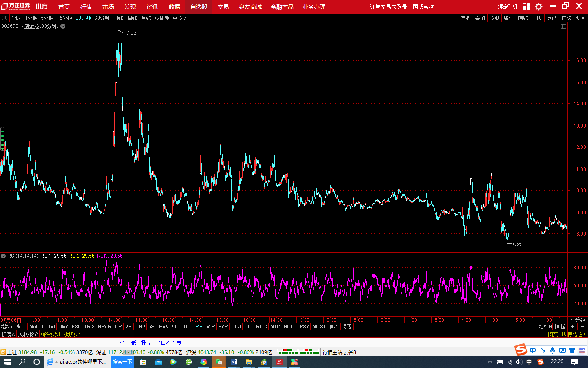The width and height of the screenshot is (588, 368).
Task: Click the 返回 back button
Action: (581, 18)
